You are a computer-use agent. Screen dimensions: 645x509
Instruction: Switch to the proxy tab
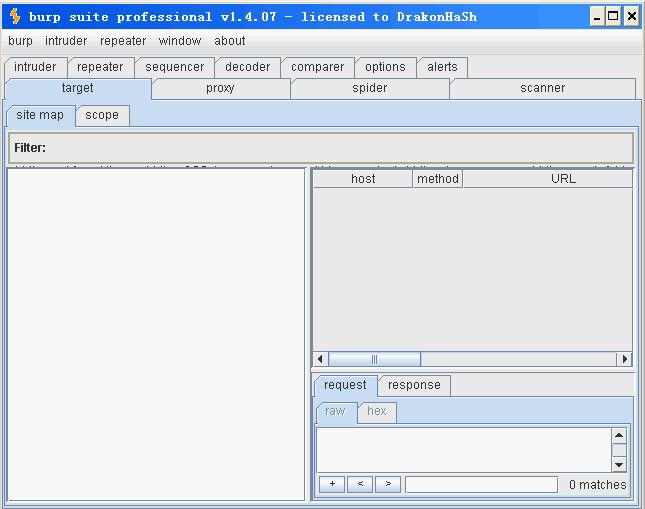(x=220, y=88)
